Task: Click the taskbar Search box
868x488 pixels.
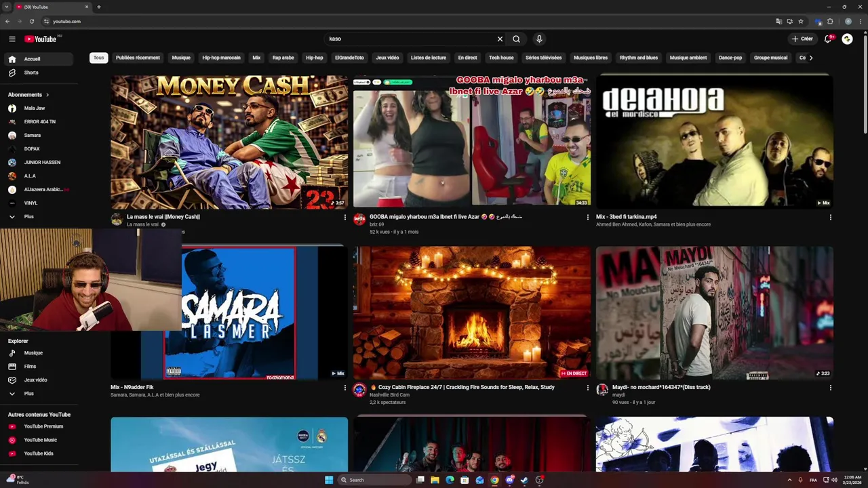Action: [x=375, y=480]
